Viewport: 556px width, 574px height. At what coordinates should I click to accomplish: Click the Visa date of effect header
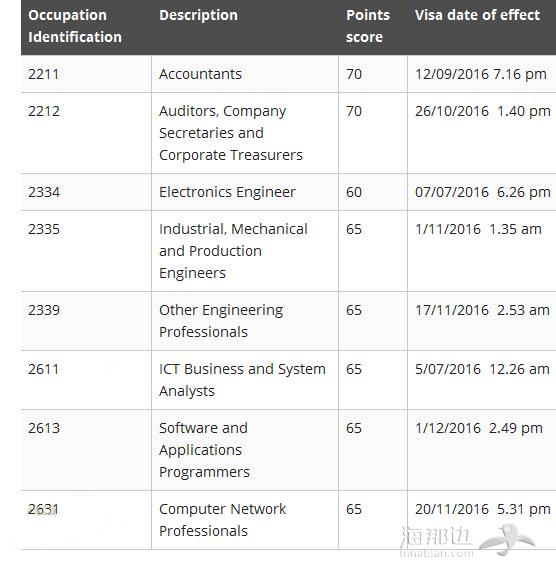(x=477, y=15)
